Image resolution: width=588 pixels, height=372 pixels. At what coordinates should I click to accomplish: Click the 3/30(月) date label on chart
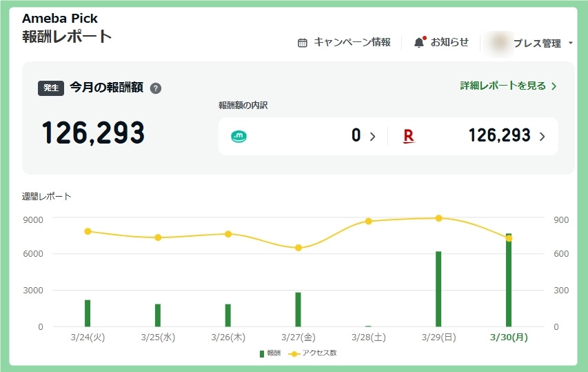point(509,337)
